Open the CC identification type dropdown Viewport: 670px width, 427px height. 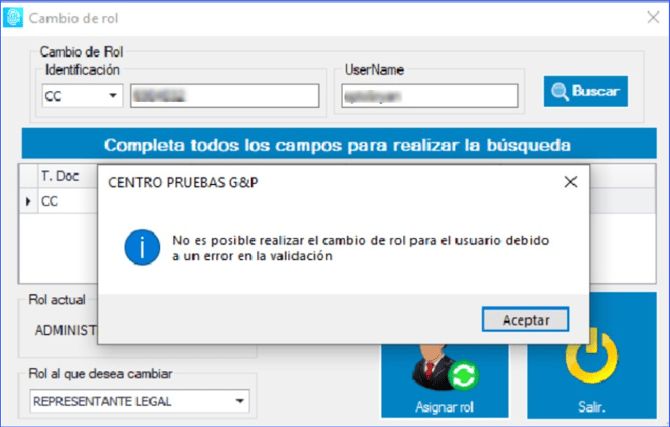tap(82, 95)
